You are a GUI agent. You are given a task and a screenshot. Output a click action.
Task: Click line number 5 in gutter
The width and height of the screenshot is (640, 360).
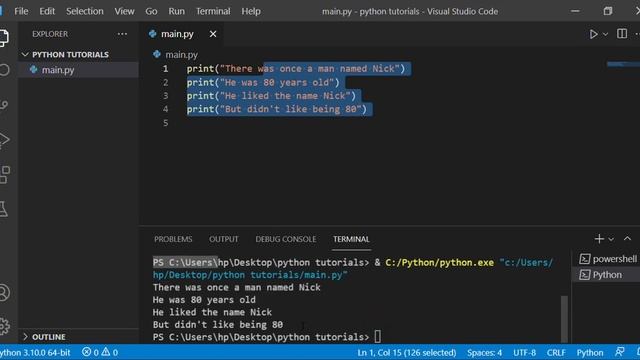165,123
